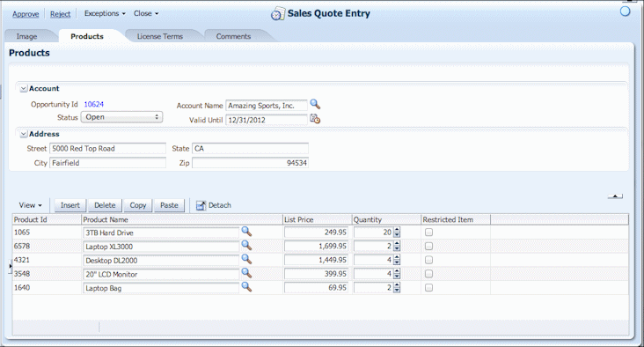Click the Product Id column header
This screenshot has width=644, height=347.
(x=47, y=219)
